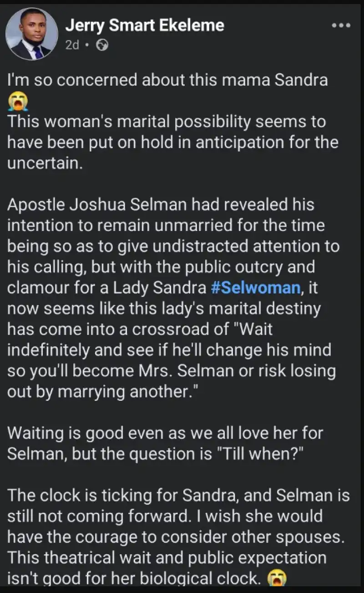This screenshot has width=364, height=593.
Task: Open the Jerry Smart Ekeleme author name link
Action: [144, 26]
